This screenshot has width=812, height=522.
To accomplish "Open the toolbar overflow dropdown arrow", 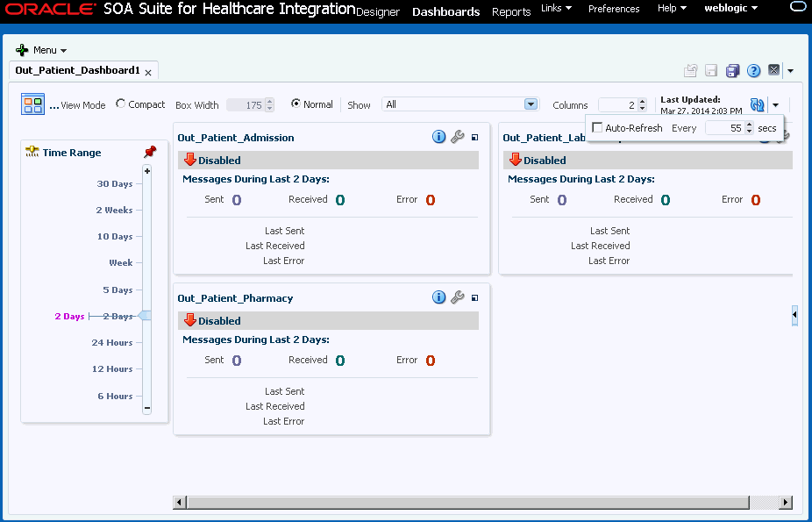I will click(x=790, y=71).
